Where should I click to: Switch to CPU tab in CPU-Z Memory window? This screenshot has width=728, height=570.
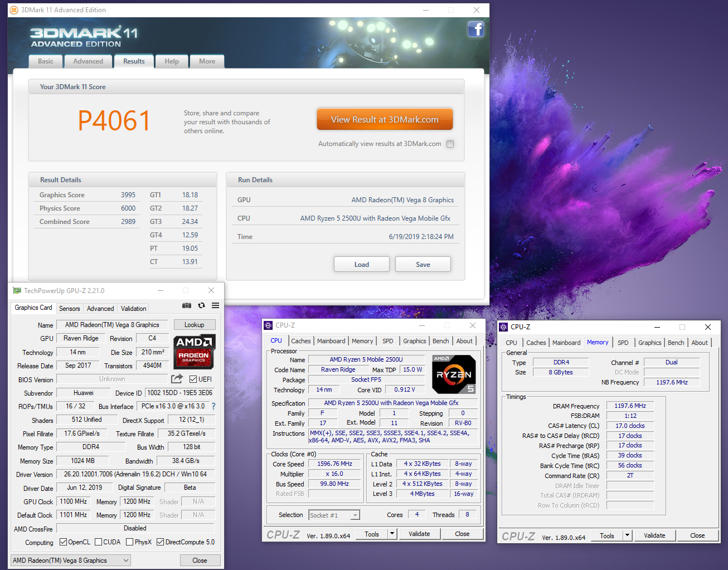click(511, 343)
